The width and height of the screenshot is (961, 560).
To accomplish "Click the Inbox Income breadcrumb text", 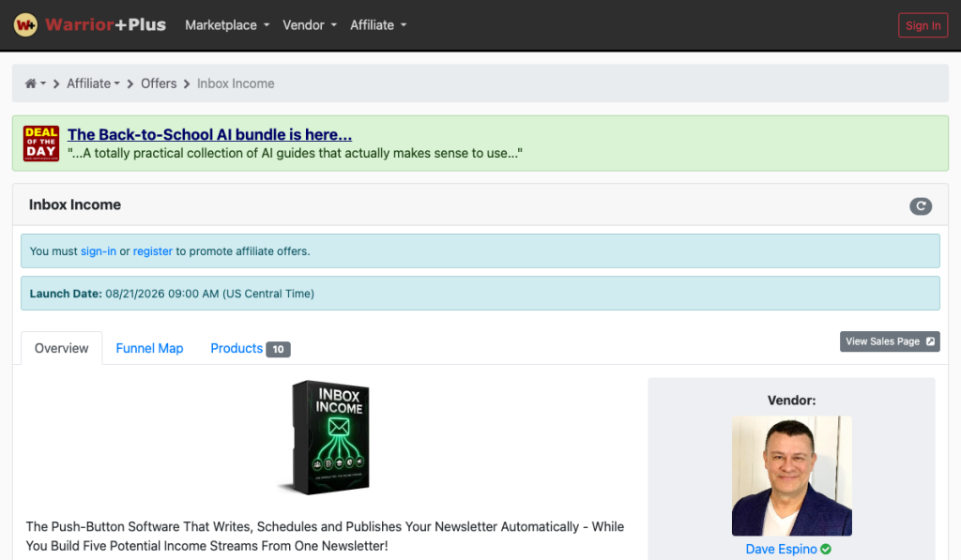I will pos(236,83).
